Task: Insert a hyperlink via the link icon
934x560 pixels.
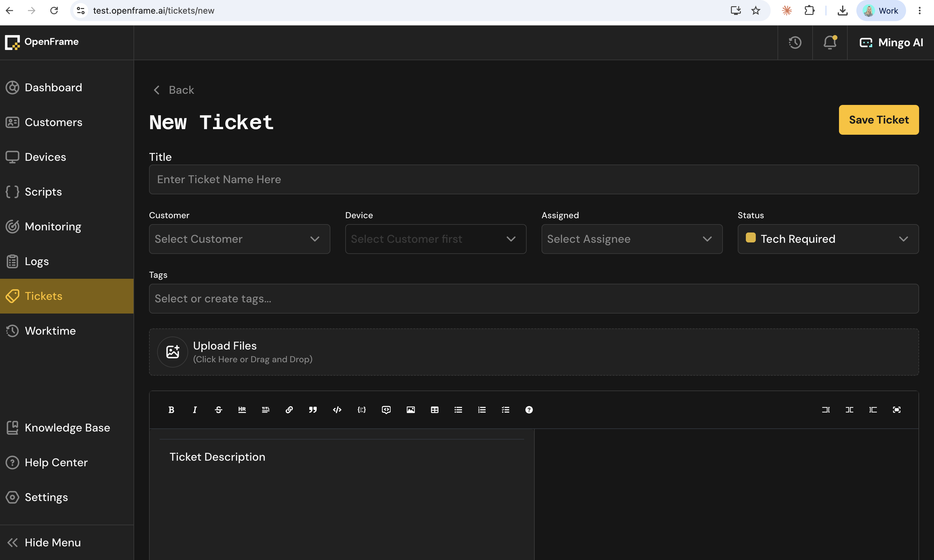Action: [x=289, y=410]
